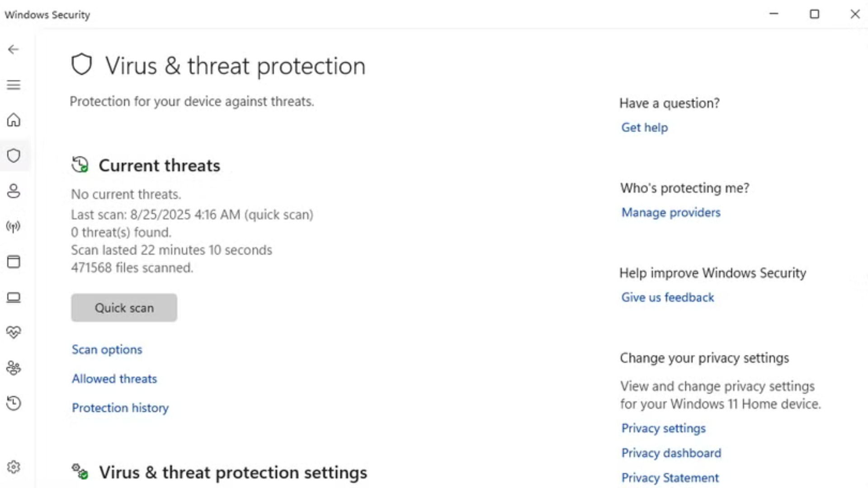The image size is (868, 488).
Task: Open Firewall & network protection
Action: point(14,226)
